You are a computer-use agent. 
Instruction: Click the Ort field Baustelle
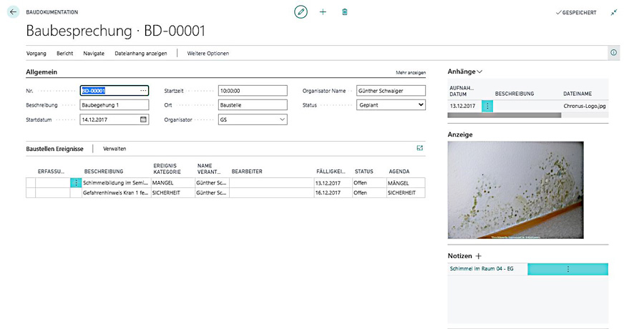(x=253, y=105)
